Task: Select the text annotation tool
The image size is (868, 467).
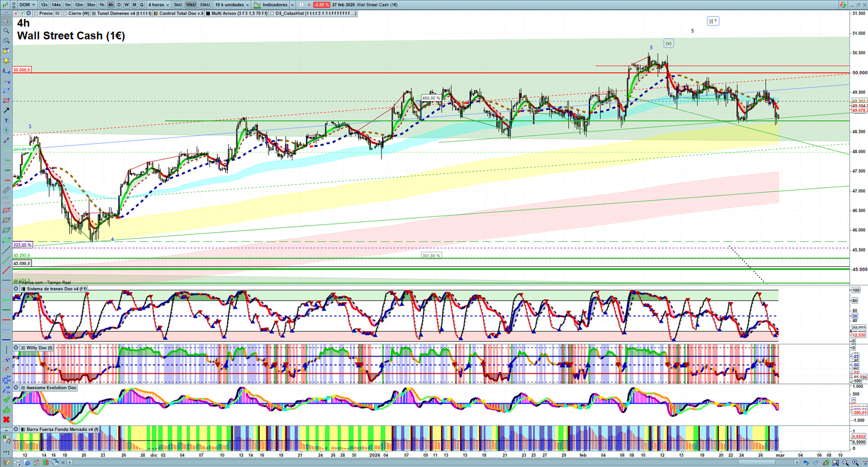Action: point(6,120)
